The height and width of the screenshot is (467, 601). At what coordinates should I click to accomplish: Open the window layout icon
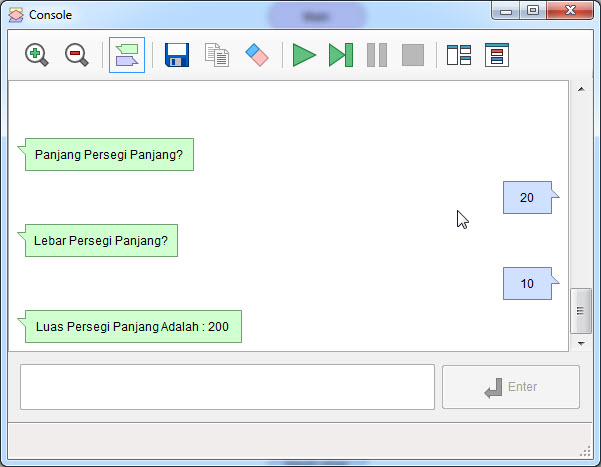click(459, 55)
